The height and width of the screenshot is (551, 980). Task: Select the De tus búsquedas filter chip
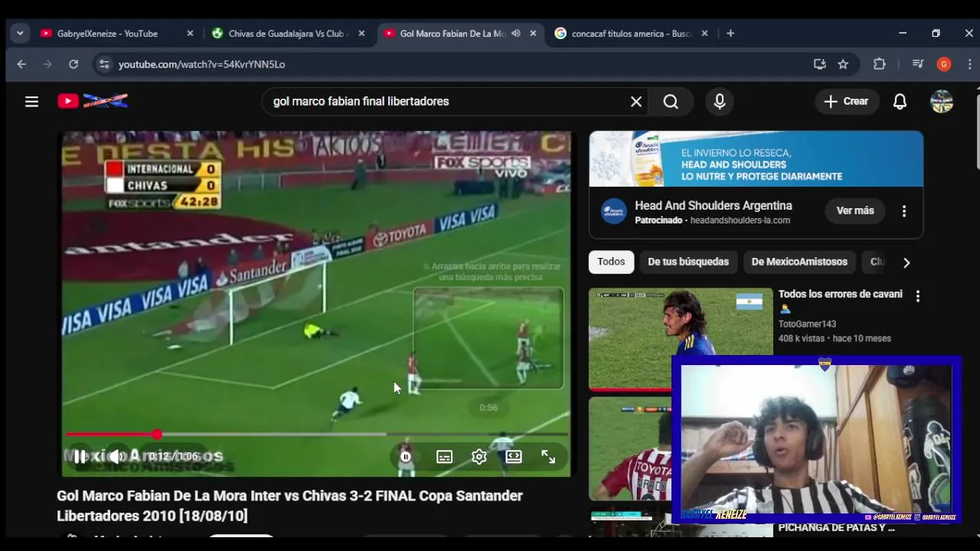coord(688,262)
